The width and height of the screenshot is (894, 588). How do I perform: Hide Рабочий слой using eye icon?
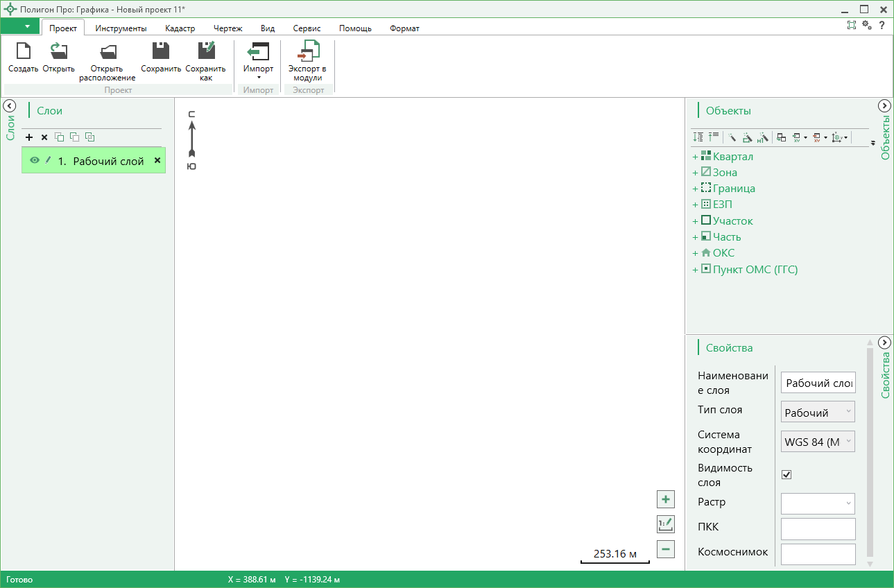click(x=35, y=160)
